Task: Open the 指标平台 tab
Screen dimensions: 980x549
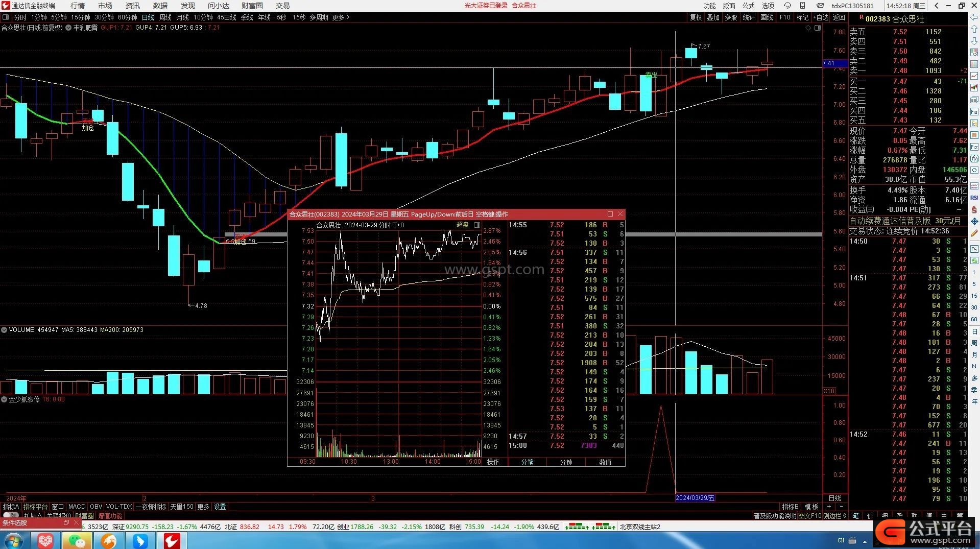Action: [x=35, y=507]
